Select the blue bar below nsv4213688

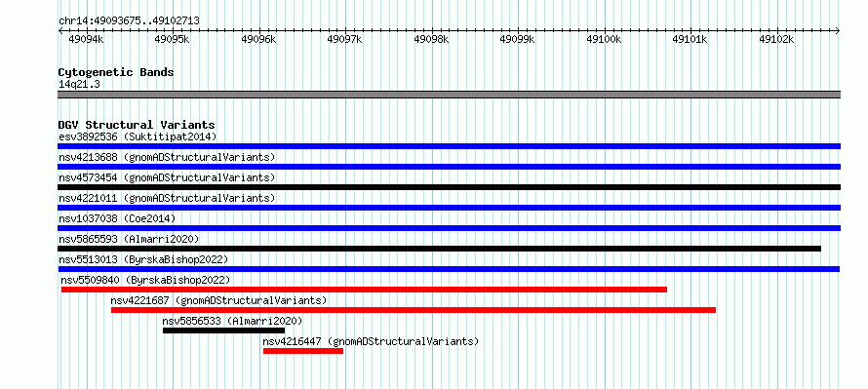pyautogui.click(x=449, y=167)
